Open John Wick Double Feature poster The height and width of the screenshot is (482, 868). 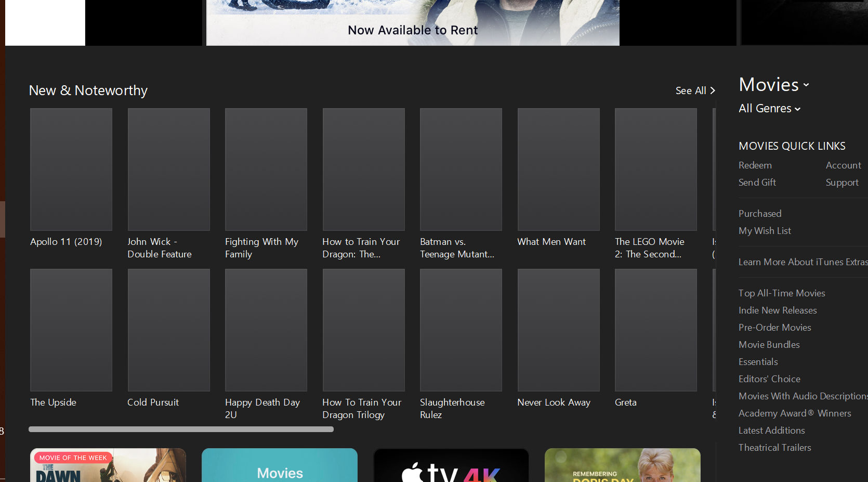click(x=169, y=170)
